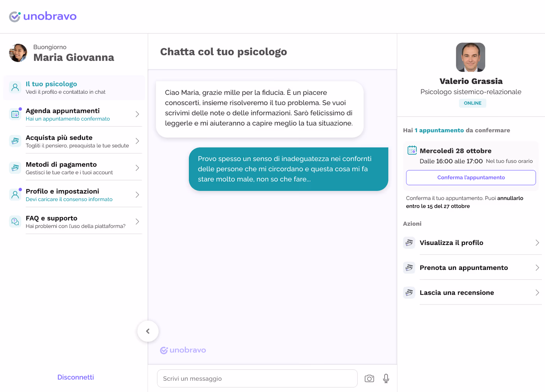Open the Unobravo logo in the top-left corner

[x=42, y=16]
